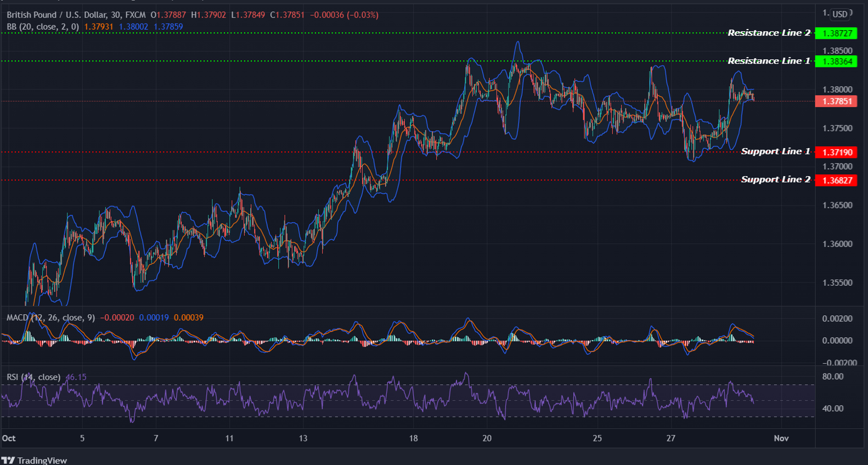Click the 1.36000 price axis label
This screenshot has width=868, height=465.
837,244
